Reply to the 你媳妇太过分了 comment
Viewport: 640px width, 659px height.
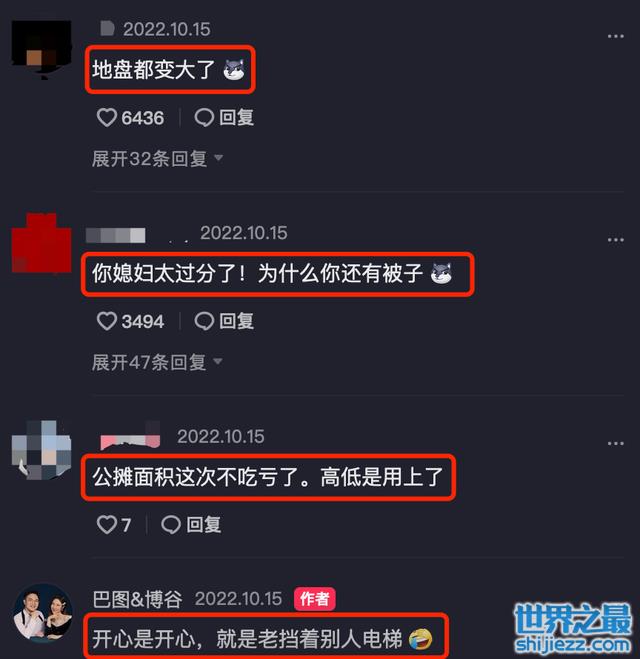(x=224, y=322)
